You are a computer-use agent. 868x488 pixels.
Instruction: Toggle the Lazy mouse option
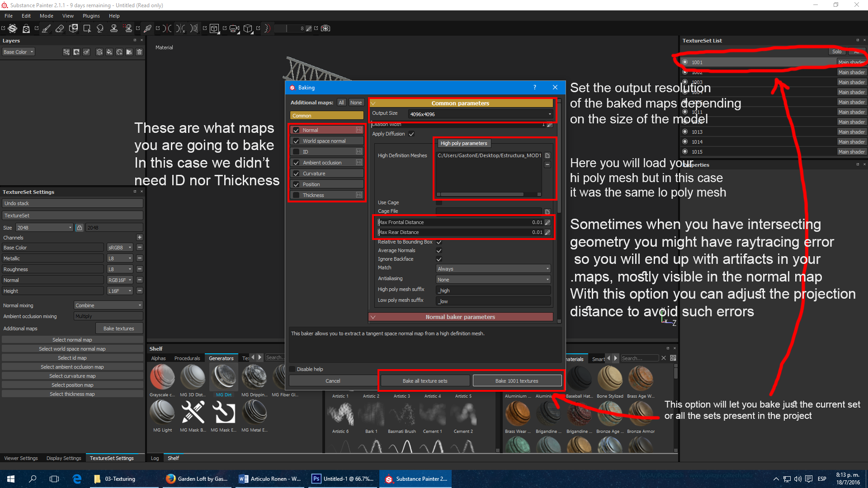pos(267,28)
